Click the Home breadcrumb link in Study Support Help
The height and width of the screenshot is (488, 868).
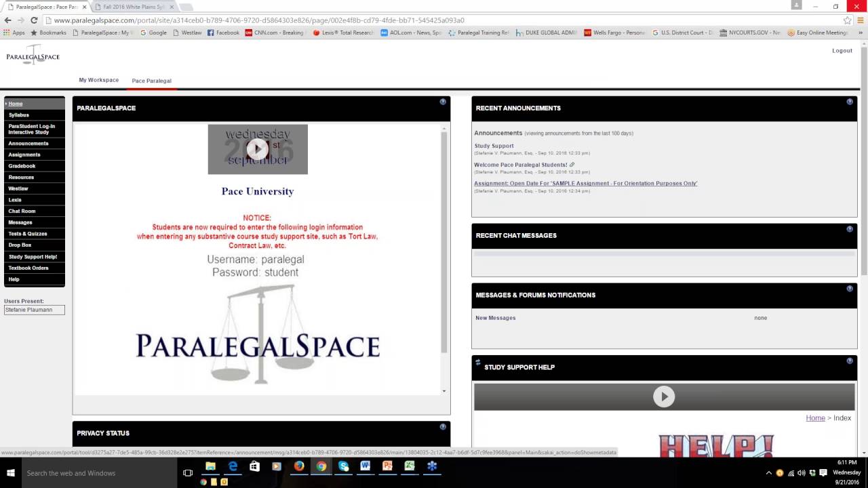tap(815, 418)
